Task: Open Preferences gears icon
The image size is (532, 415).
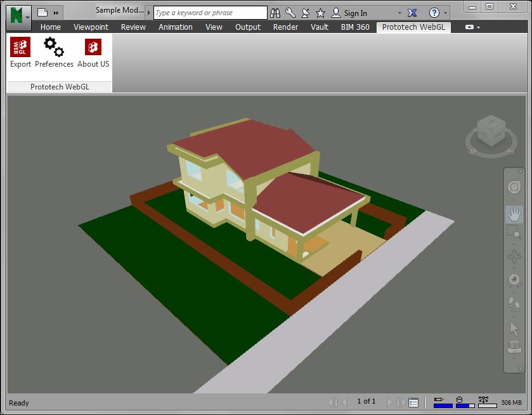Action: (x=54, y=52)
